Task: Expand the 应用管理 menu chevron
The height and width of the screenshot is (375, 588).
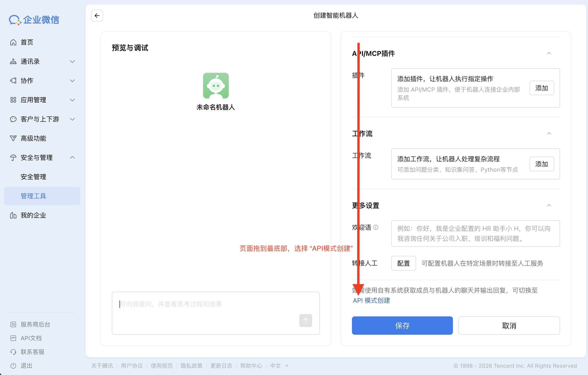Action: coord(72,100)
